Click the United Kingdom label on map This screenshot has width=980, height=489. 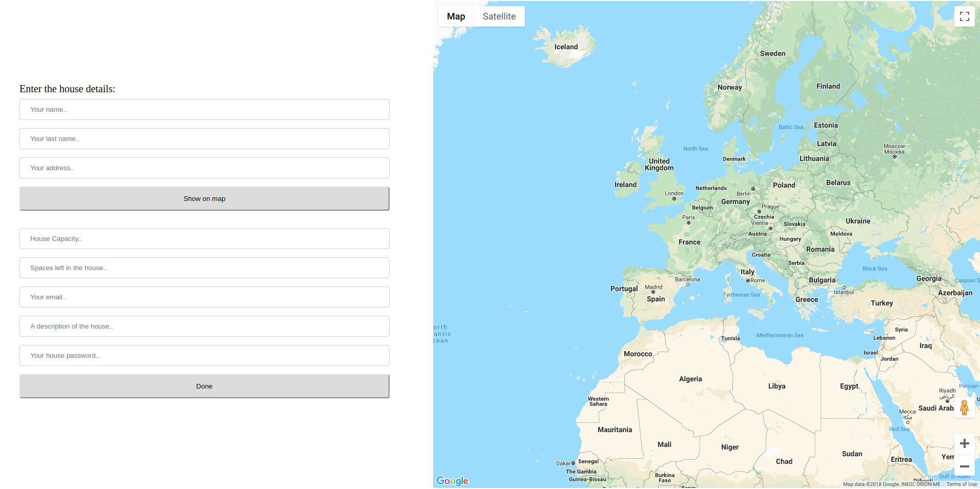pyautogui.click(x=659, y=165)
